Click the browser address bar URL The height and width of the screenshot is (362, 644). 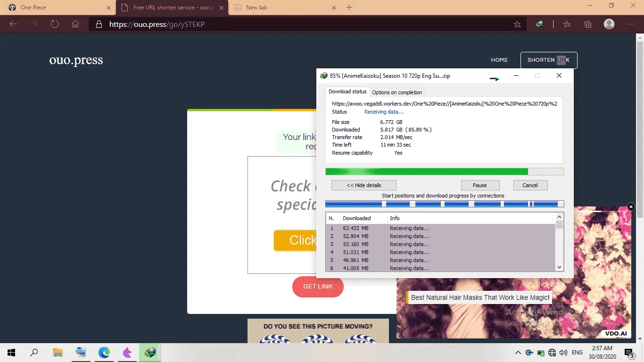click(157, 25)
